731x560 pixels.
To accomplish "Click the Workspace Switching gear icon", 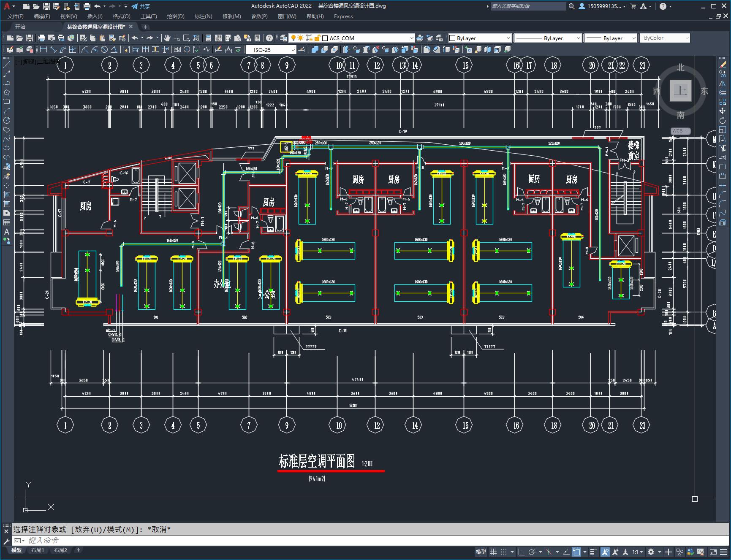I will (651, 552).
